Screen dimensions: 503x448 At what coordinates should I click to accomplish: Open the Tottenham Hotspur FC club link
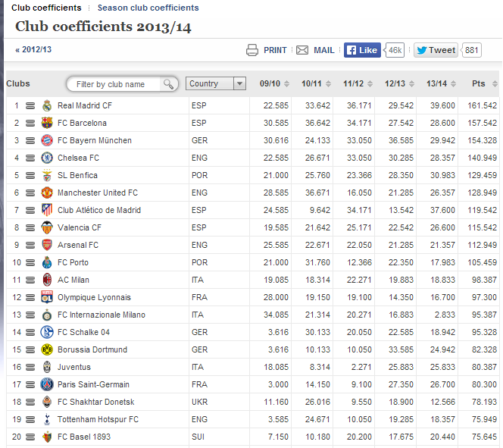click(x=98, y=419)
